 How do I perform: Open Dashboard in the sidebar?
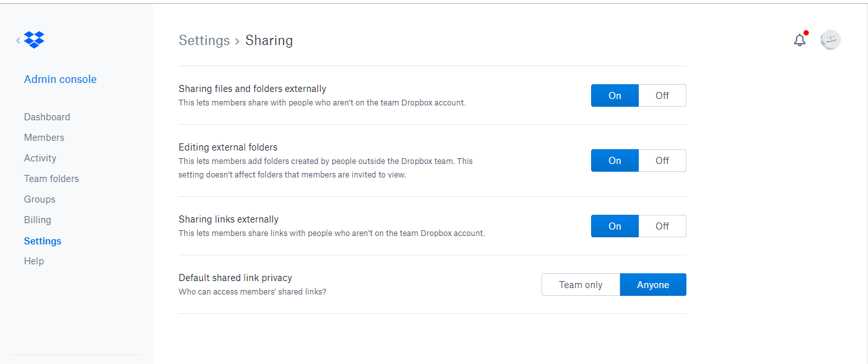pyautogui.click(x=47, y=117)
